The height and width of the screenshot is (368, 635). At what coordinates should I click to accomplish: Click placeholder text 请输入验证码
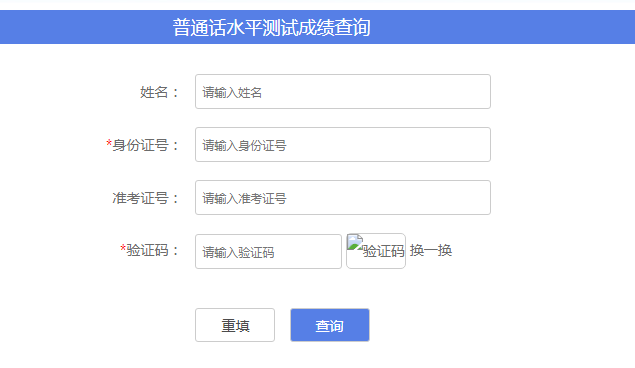click(239, 252)
